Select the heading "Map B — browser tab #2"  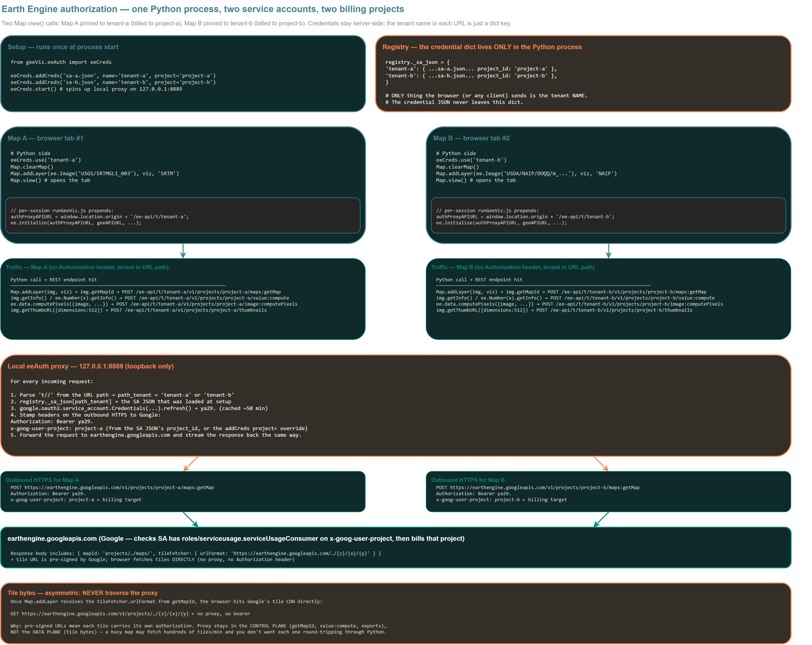471,138
